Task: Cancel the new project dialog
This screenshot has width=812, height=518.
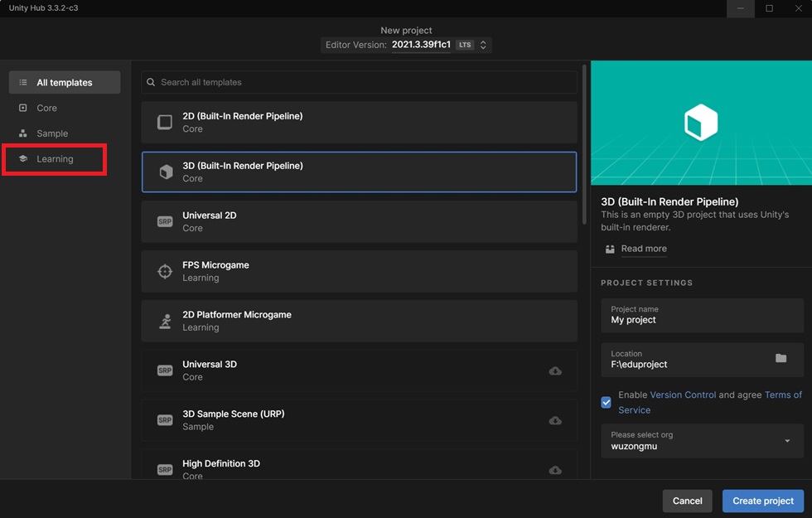Action: (687, 501)
